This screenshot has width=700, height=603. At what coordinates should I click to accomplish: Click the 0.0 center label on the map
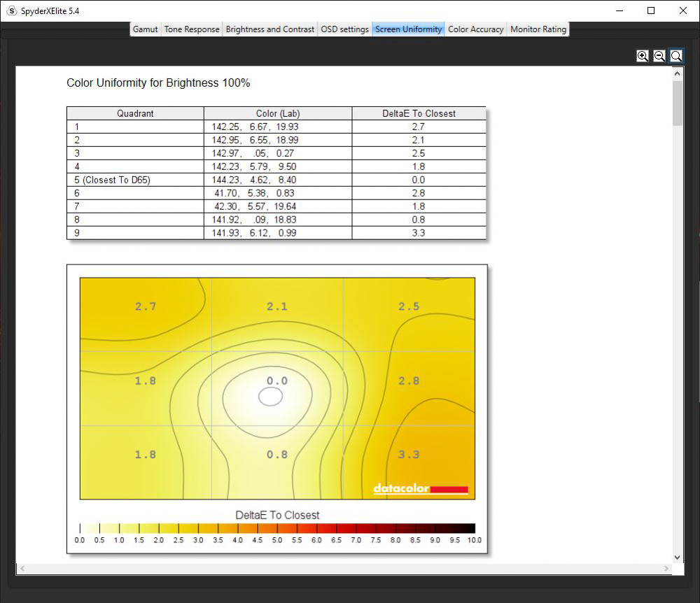pyautogui.click(x=277, y=381)
